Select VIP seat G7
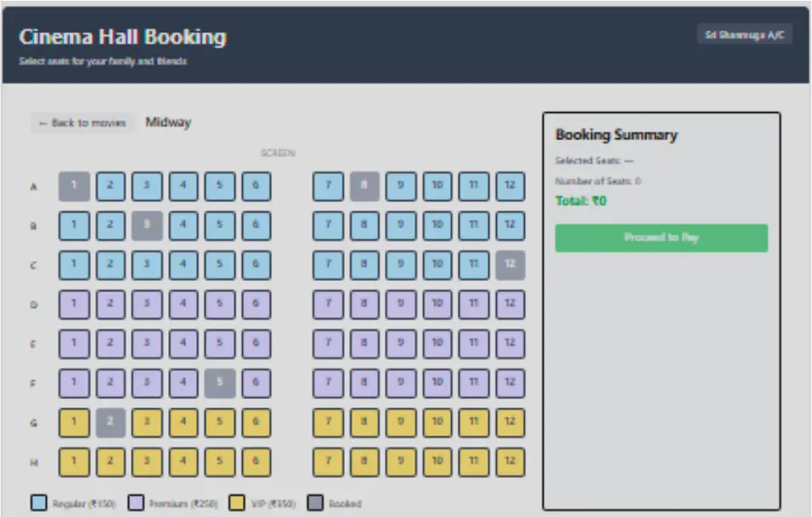This screenshot has width=812, height=517. coord(328,422)
